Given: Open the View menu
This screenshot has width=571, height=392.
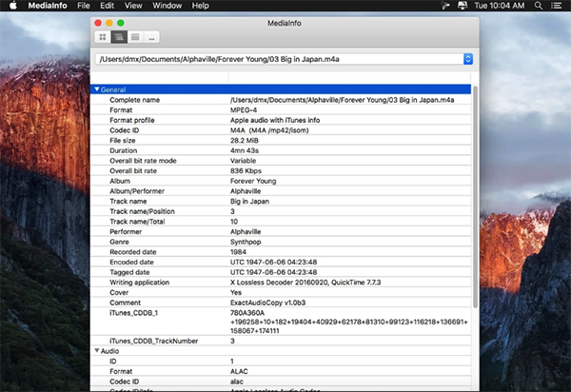Looking at the screenshot, I should (133, 6).
